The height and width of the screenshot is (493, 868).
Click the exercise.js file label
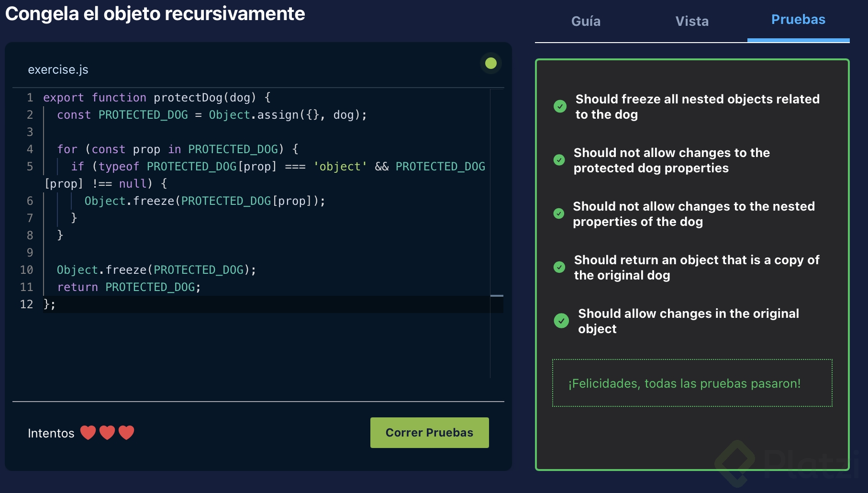coord(58,70)
